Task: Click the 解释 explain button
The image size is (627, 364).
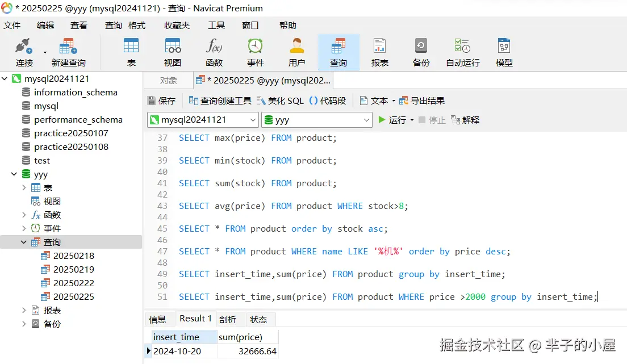Action: click(x=465, y=120)
